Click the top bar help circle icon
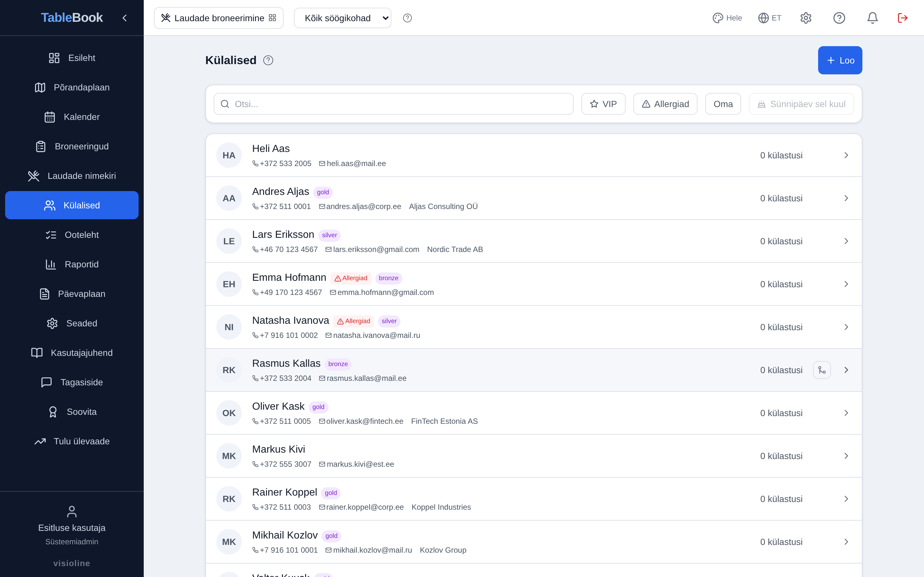Screen dimensions: 924x577 coord(839,18)
